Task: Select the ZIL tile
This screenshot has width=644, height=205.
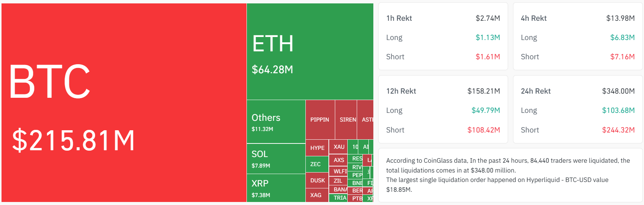Action: [x=338, y=181]
